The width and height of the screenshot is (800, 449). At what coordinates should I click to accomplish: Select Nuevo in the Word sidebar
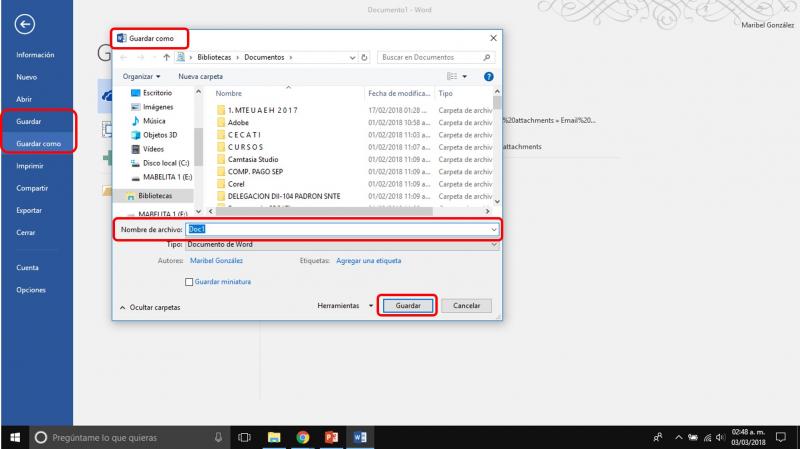27,77
